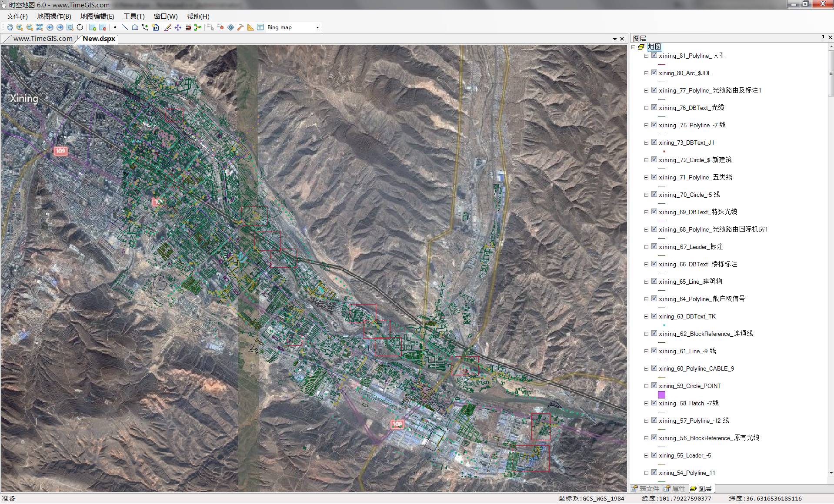Switch to the 属性 panel tab
Viewport: 834px width, 504px height.
[675, 488]
